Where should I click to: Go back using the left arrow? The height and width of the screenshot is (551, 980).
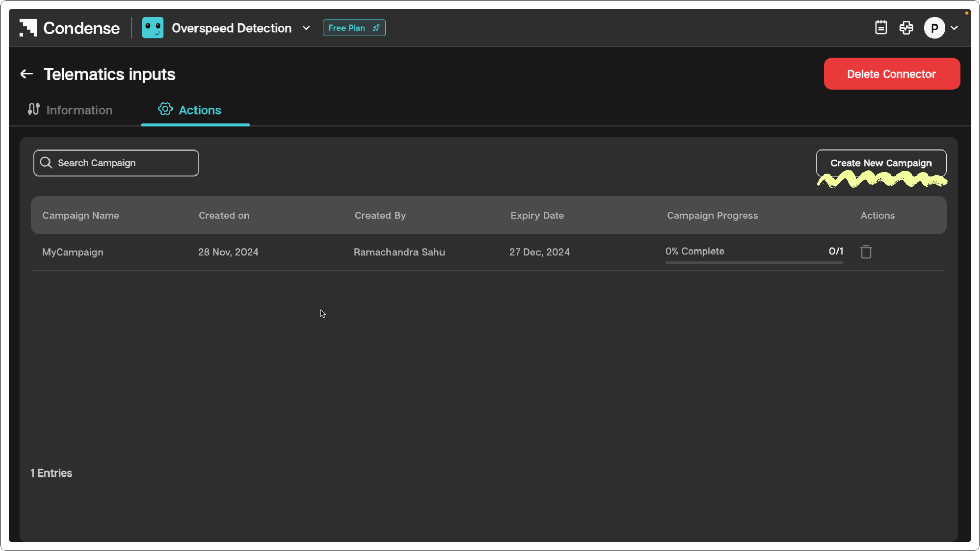27,74
